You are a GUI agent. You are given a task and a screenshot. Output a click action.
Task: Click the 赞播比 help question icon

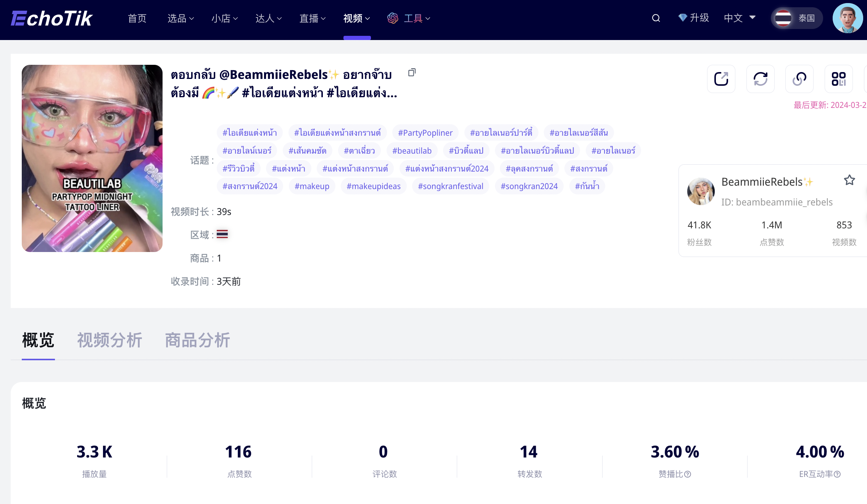(688, 474)
